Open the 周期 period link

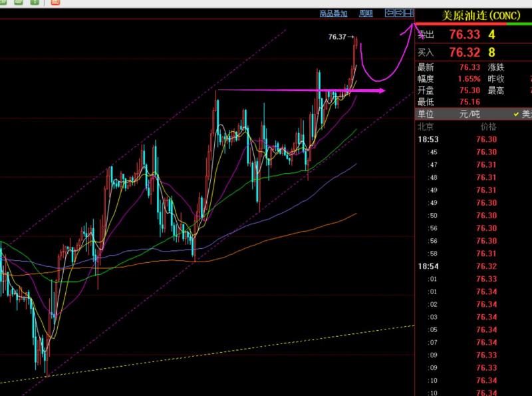pos(366,13)
